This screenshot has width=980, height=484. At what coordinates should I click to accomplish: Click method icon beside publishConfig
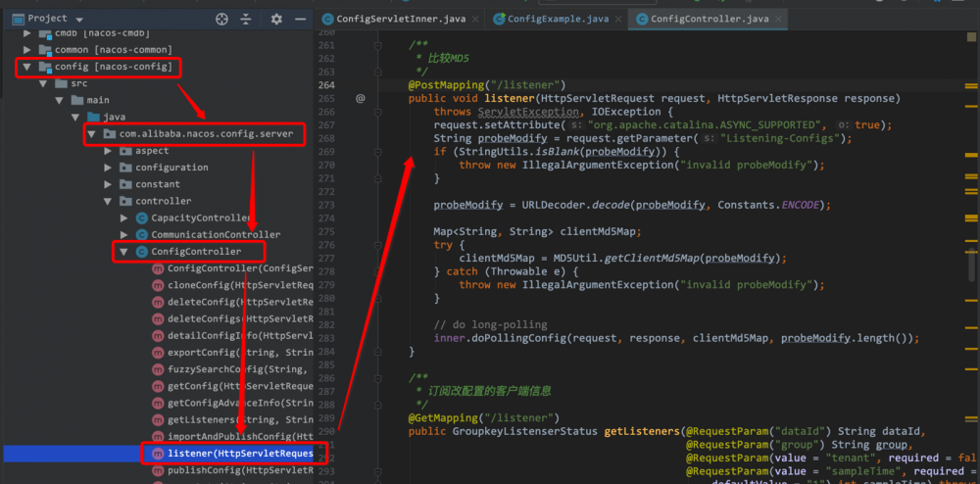[158, 469]
